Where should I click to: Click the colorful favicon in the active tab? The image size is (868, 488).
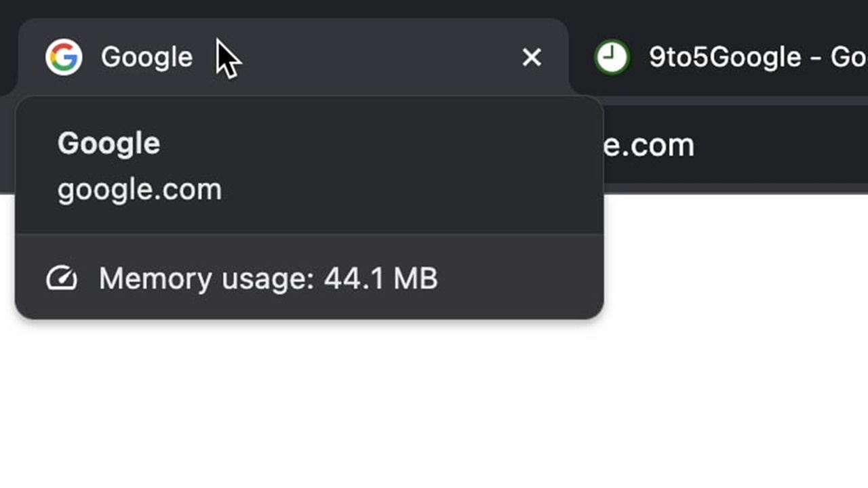63,57
